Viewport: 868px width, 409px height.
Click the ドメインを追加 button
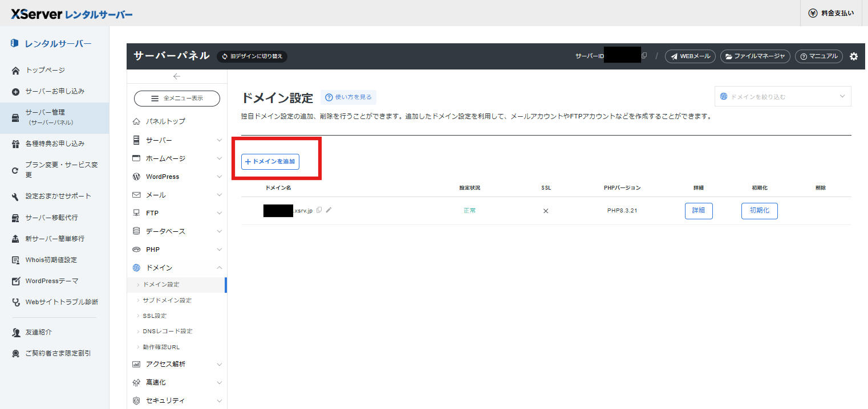click(x=270, y=162)
